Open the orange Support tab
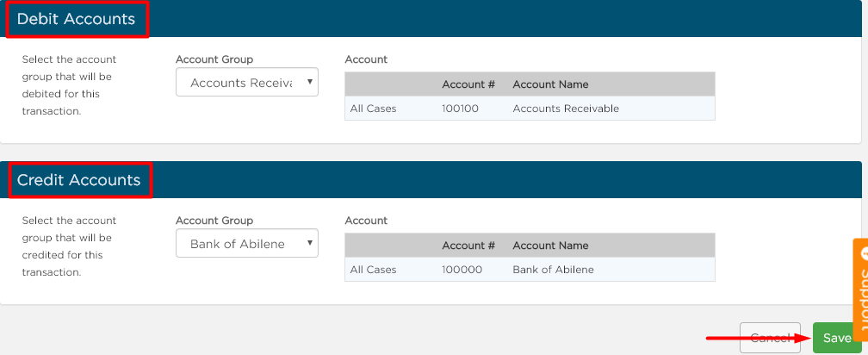Viewport: 868px width, 355px height. [860, 290]
